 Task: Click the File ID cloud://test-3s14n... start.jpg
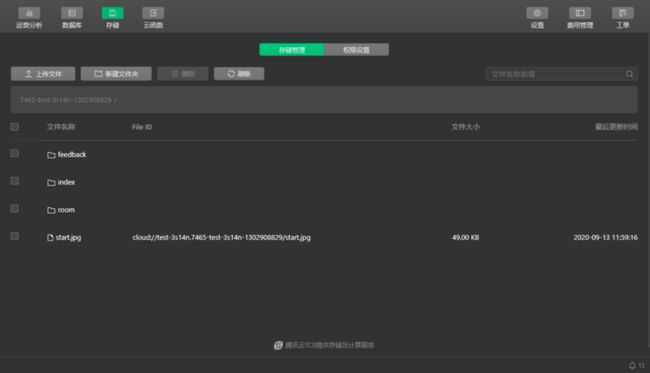[221, 237]
